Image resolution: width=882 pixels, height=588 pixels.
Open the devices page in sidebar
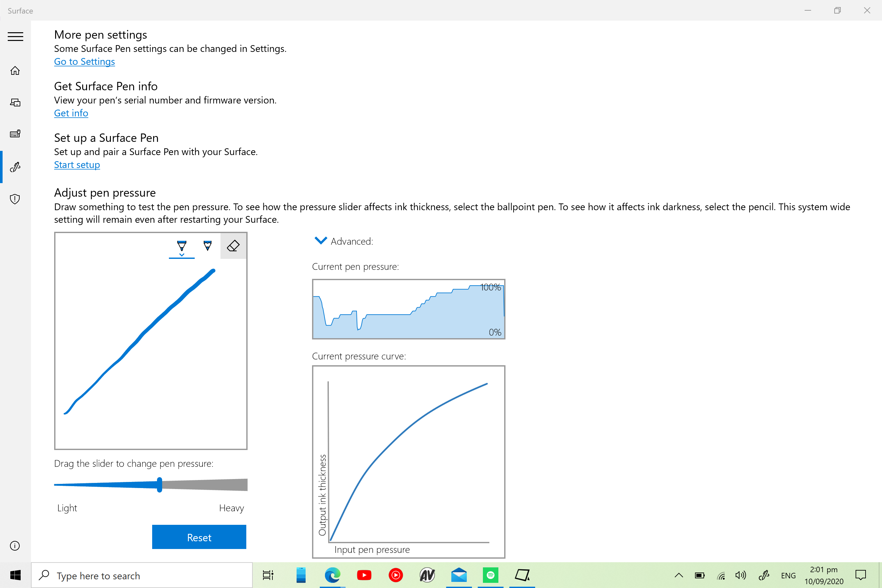click(15, 103)
